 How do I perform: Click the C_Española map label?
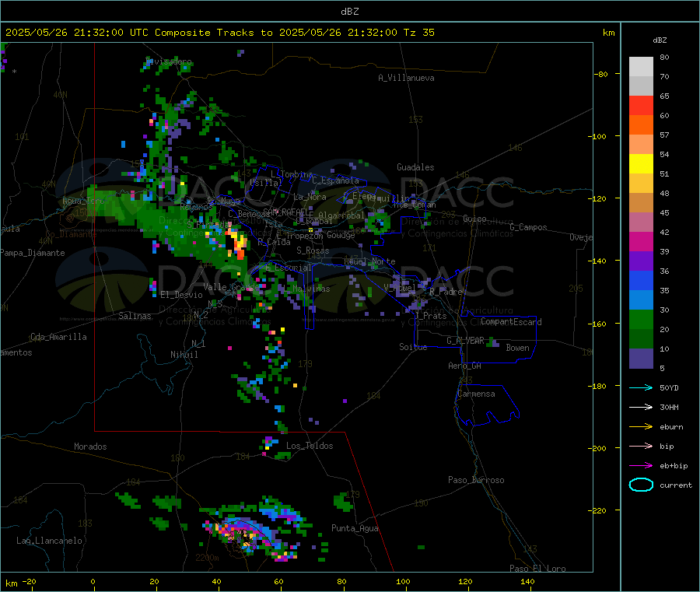(335, 180)
